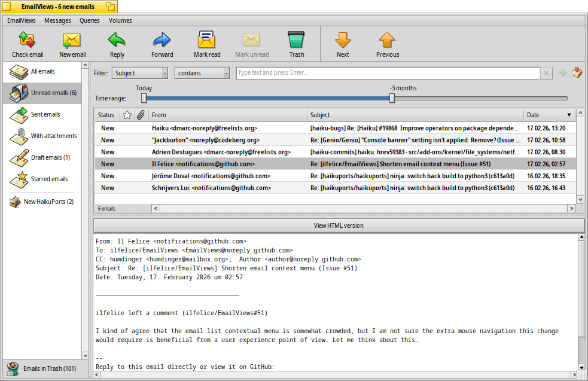Open the contains operator dropdown
Viewport: 588px width, 381px height.
[x=202, y=73]
